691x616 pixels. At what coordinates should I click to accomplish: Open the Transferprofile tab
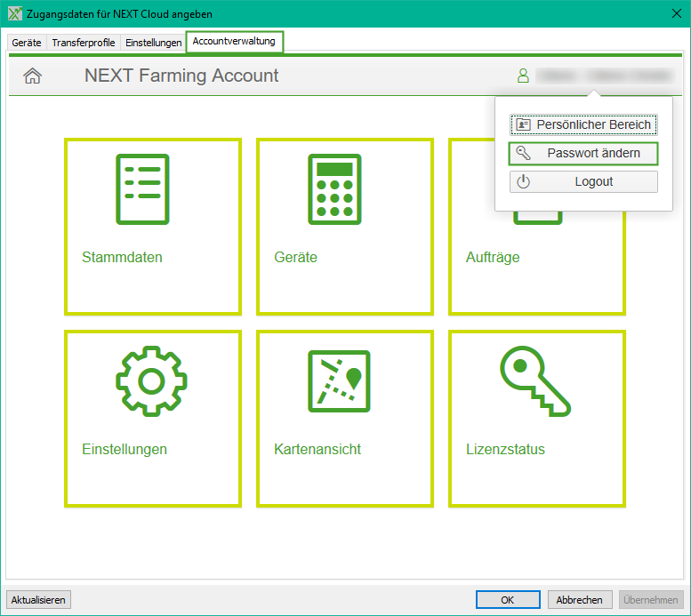(84, 43)
